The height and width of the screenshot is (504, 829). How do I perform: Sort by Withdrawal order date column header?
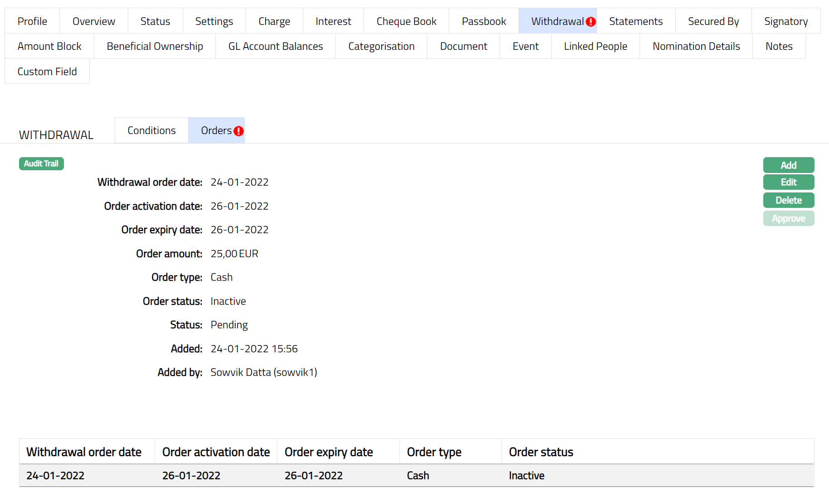click(84, 452)
